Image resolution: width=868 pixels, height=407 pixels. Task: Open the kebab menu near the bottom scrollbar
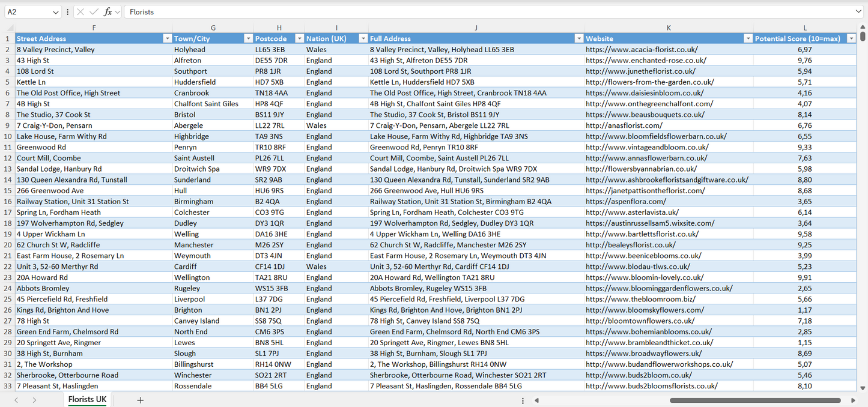523,400
